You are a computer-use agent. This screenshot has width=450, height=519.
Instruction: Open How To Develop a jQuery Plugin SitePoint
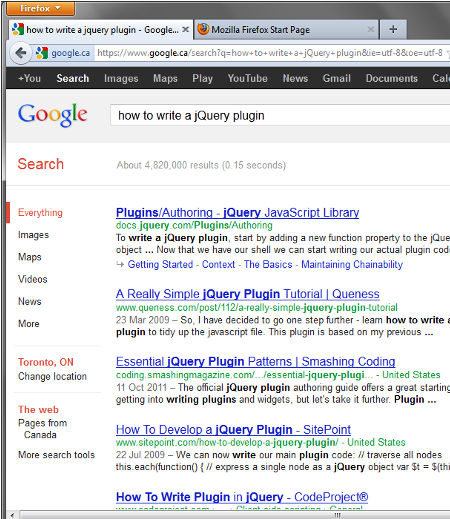(233, 430)
